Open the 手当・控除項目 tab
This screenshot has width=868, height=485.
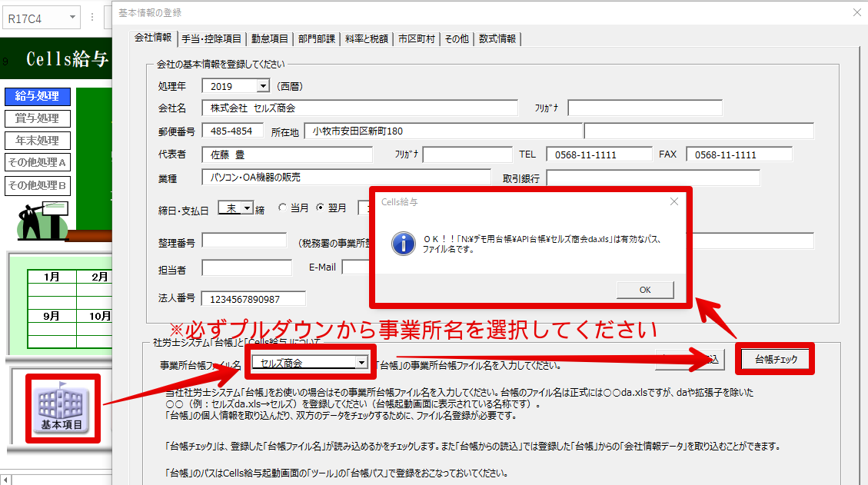(211, 38)
